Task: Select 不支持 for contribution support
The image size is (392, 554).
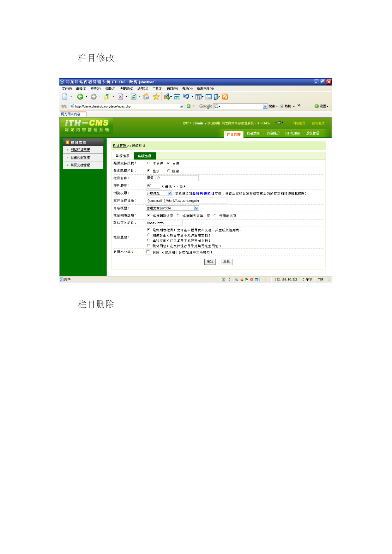Action: [148, 163]
